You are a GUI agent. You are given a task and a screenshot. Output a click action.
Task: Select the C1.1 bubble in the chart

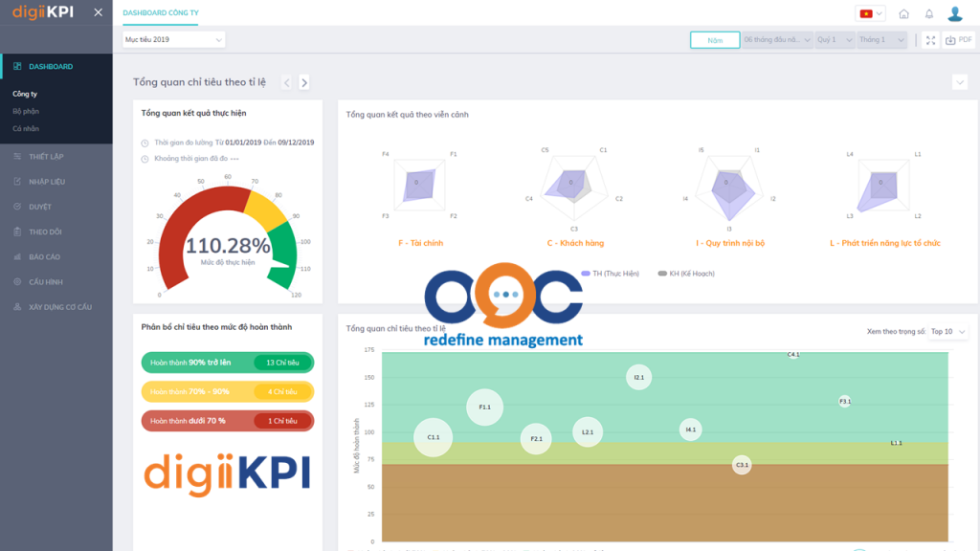click(434, 437)
